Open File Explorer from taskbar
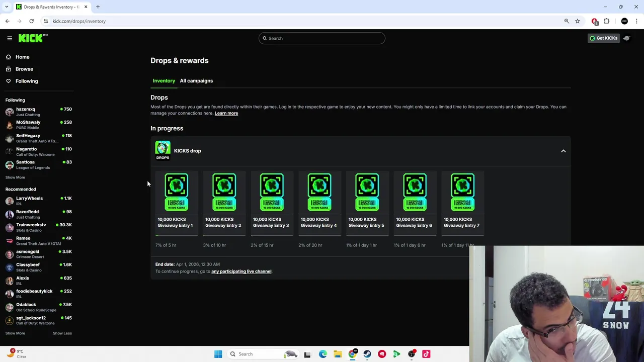The height and width of the screenshot is (362, 644). click(338, 354)
